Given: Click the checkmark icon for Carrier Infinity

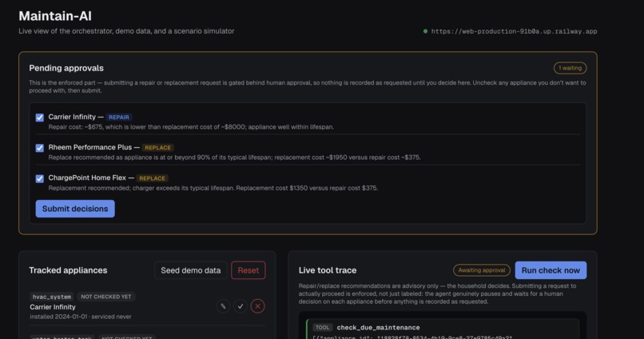Looking at the screenshot, I should tap(241, 306).
